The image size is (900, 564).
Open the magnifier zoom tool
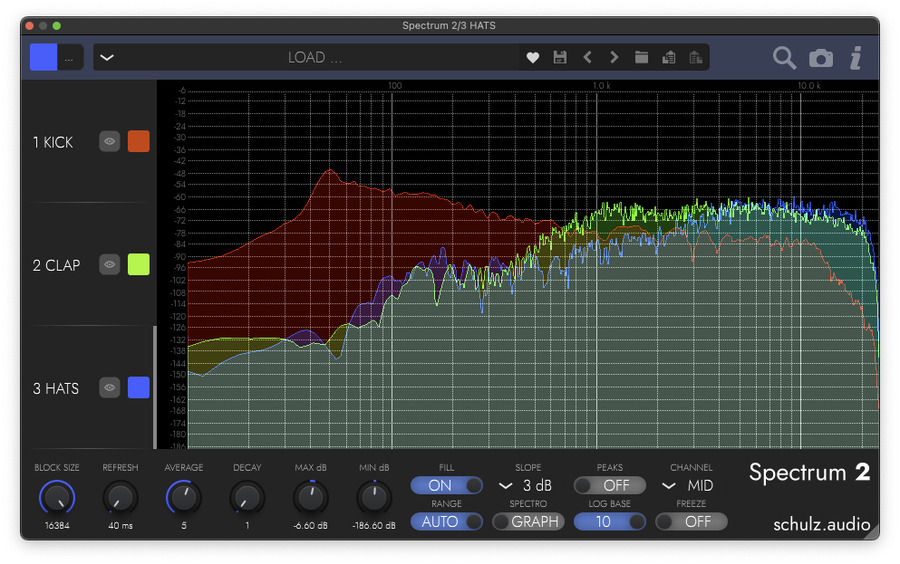pos(784,58)
